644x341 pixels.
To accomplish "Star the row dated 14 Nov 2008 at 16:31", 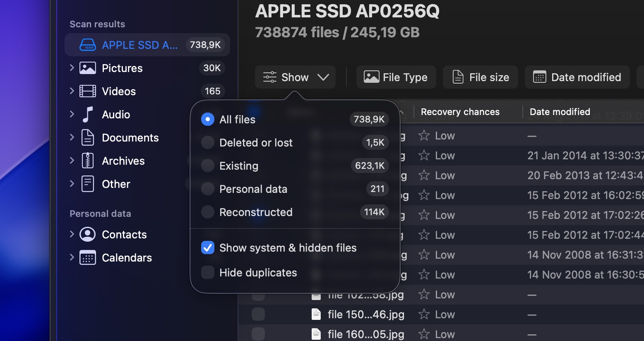I will [x=424, y=255].
